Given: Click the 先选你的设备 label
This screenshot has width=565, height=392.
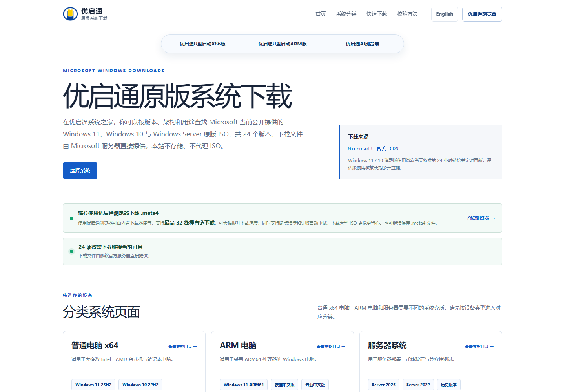Looking at the screenshot, I should coord(77,295).
